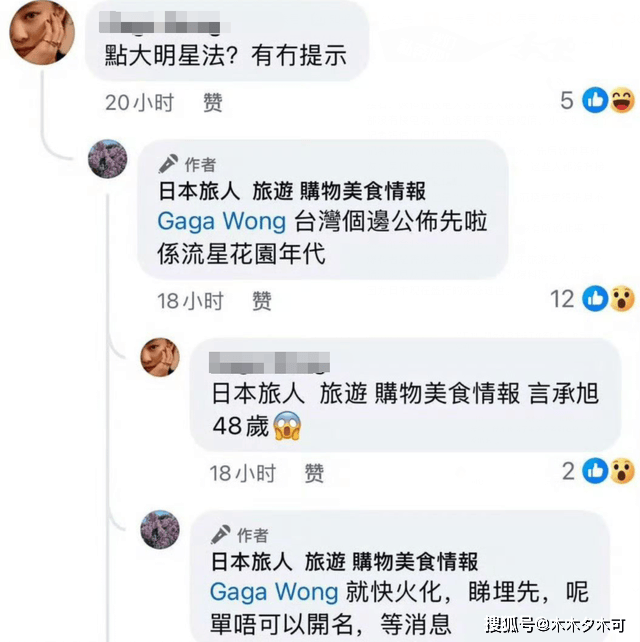Image resolution: width=640 pixels, height=642 pixels.
Task: Open commenter avatar beside 言承旭 comment
Action: pyautogui.click(x=160, y=357)
